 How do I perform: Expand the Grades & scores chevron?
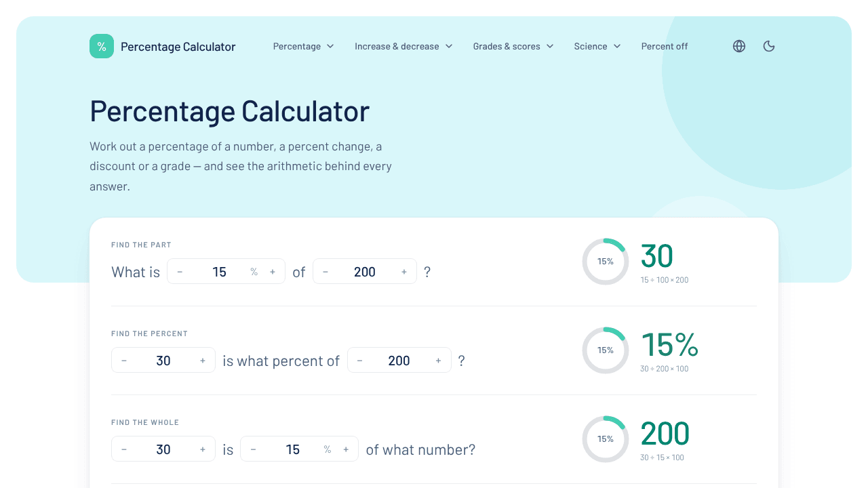(x=550, y=46)
